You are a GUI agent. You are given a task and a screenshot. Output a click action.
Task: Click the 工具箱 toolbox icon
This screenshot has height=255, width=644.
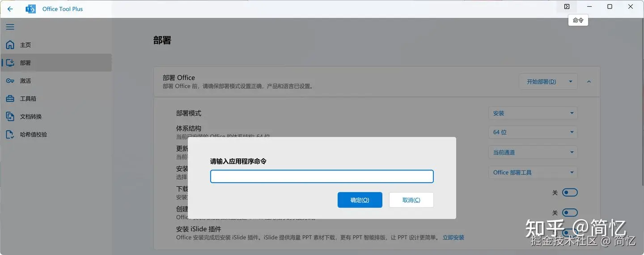tap(10, 98)
